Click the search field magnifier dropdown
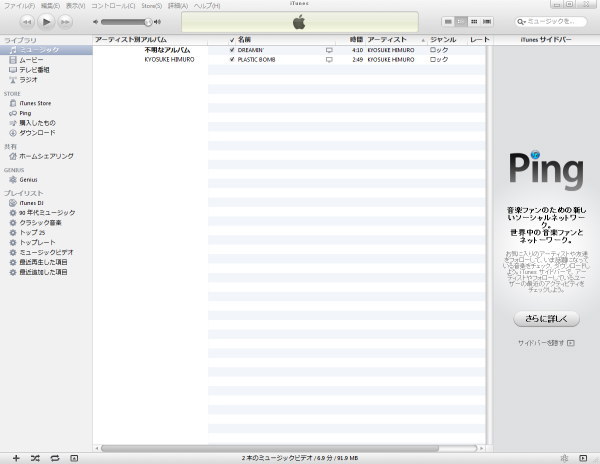 (x=521, y=22)
